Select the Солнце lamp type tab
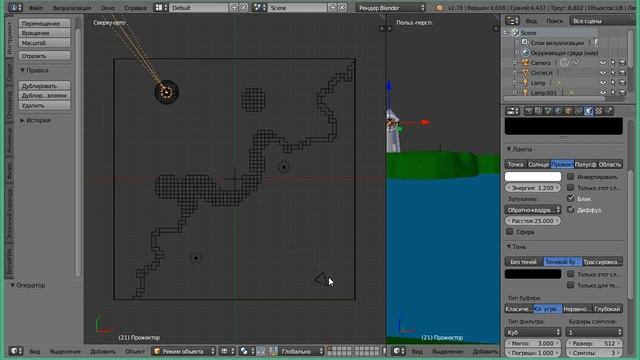This screenshot has height=360, width=640. point(538,164)
